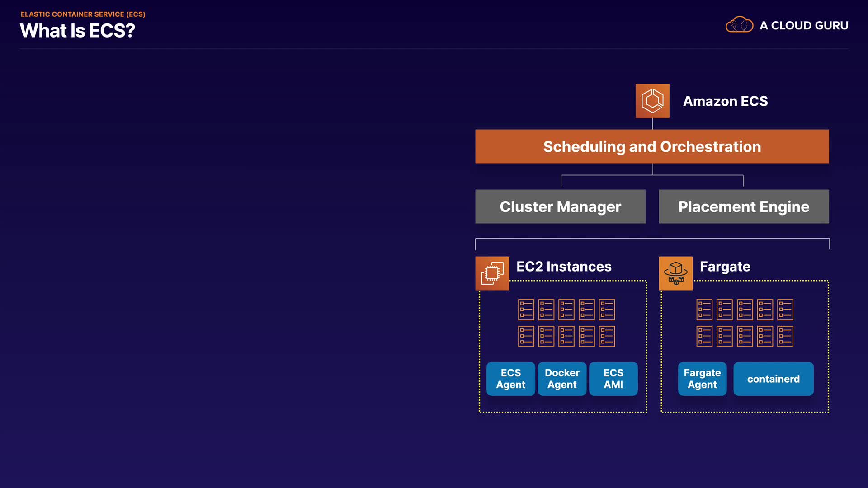Click the EC2 Instances chip icon

coord(492,273)
